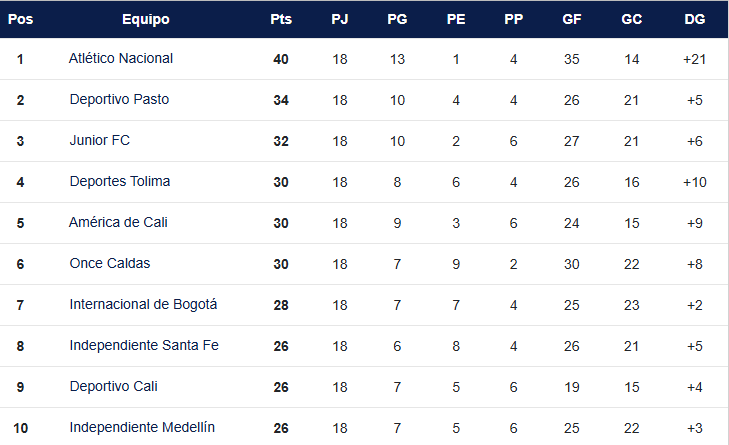Select the Junior FC row name
Image resolution: width=729 pixels, height=445 pixels.
(100, 141)
